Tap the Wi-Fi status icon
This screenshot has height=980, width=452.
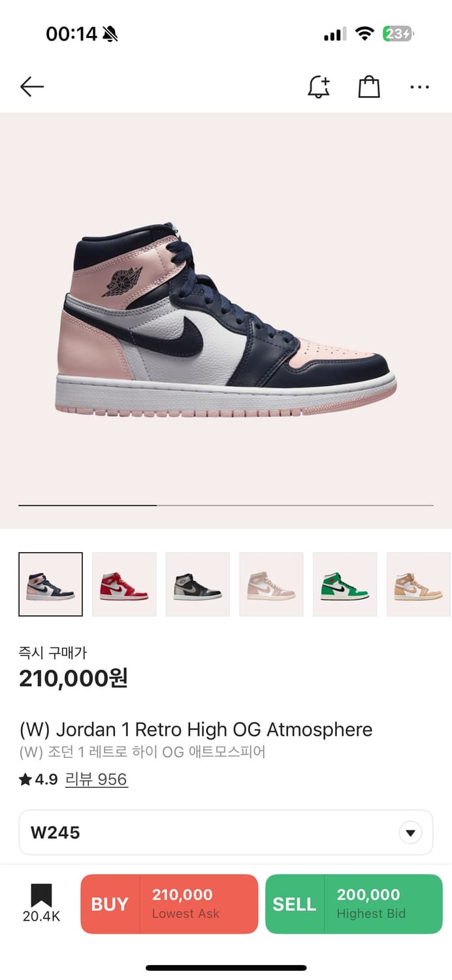pyautogui.click(x=364, y=34)
